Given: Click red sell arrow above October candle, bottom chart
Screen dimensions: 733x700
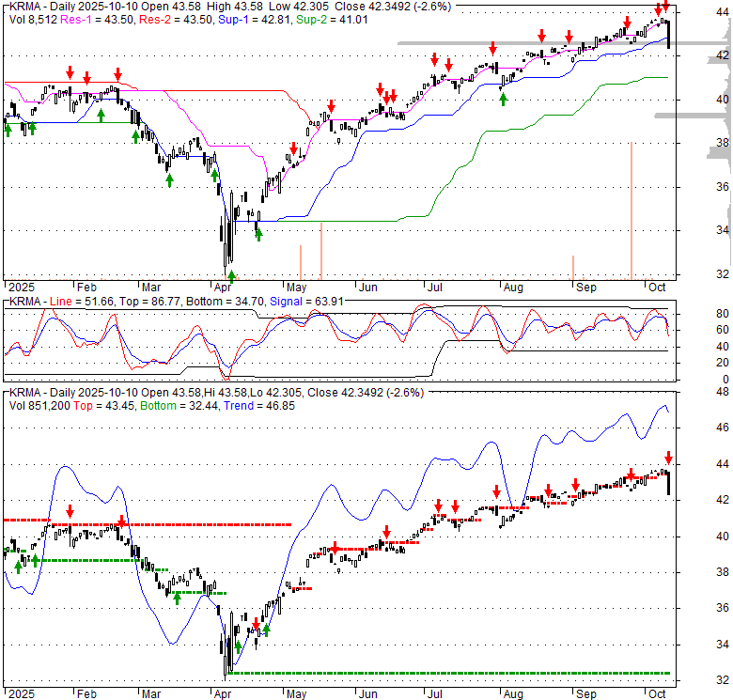Looking at the screenshot, I should click(669, 457).
